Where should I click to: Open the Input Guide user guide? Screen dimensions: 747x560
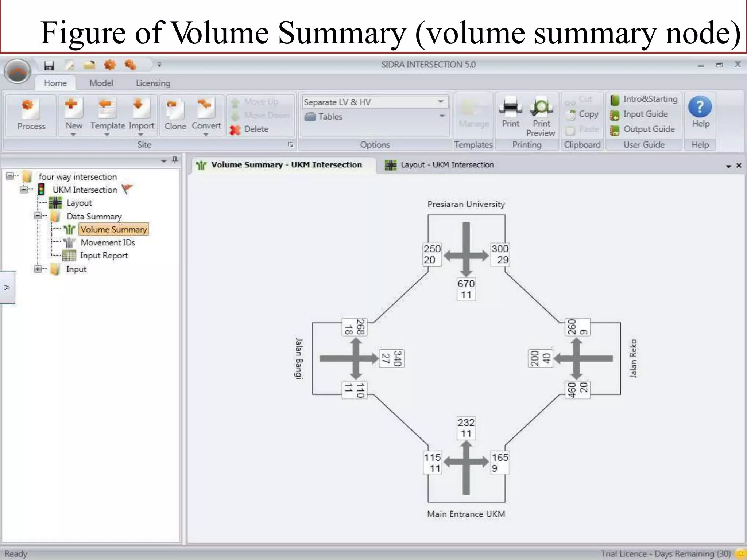tap(645, 114)
